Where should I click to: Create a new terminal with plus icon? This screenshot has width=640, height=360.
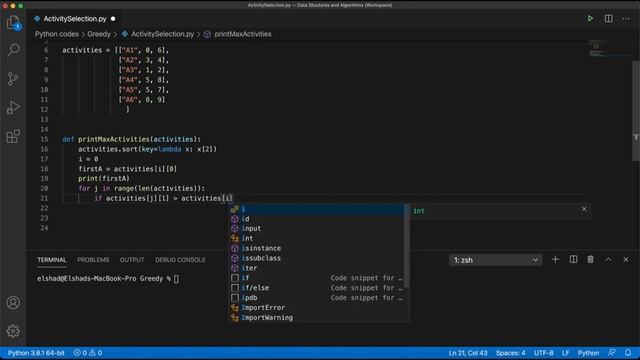click(555, 260)
